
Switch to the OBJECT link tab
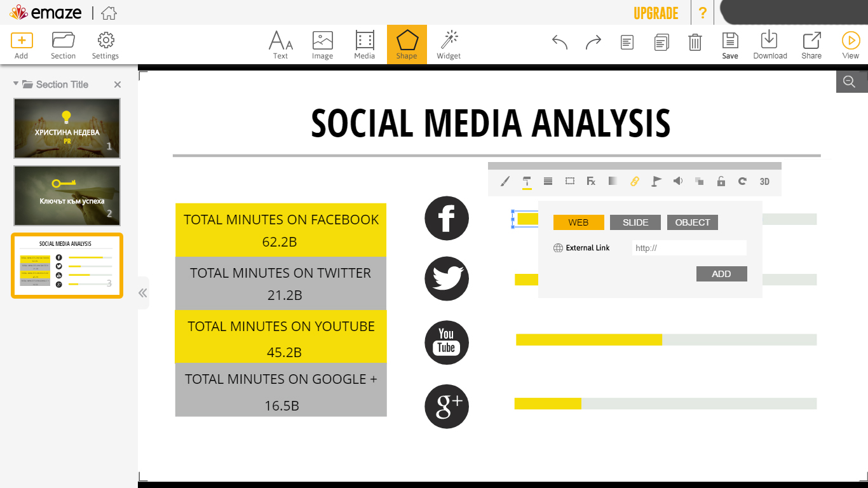pyautogui.click(x=693, y=222)
